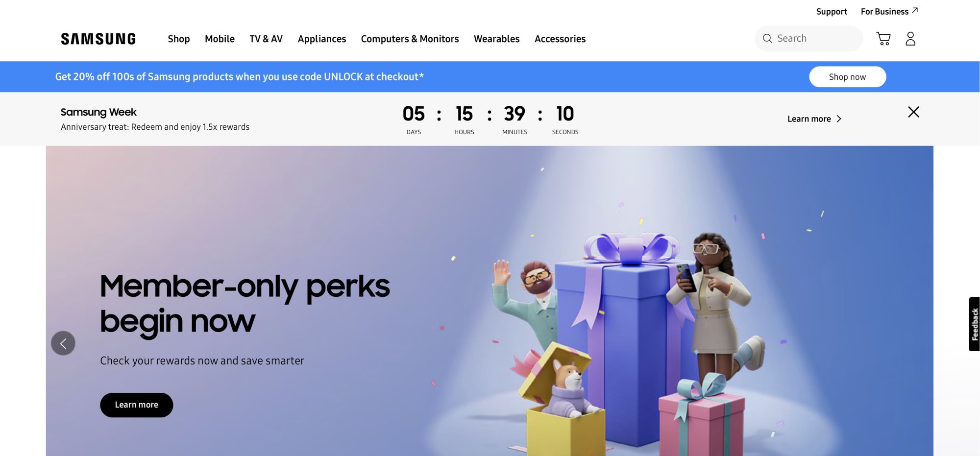Open the shopping cart icon
Image resolution: width=980 pixels, height=456 pixels.
(883, 39)
